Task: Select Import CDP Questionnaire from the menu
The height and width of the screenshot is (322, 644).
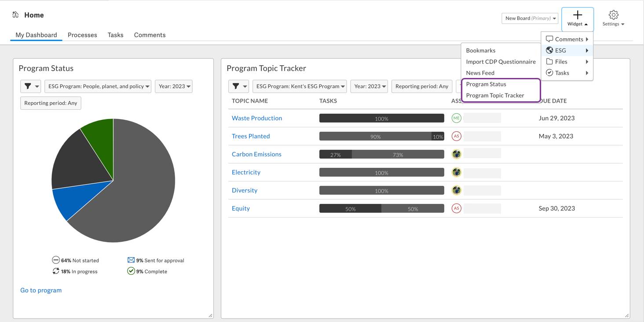Action: 501,62
